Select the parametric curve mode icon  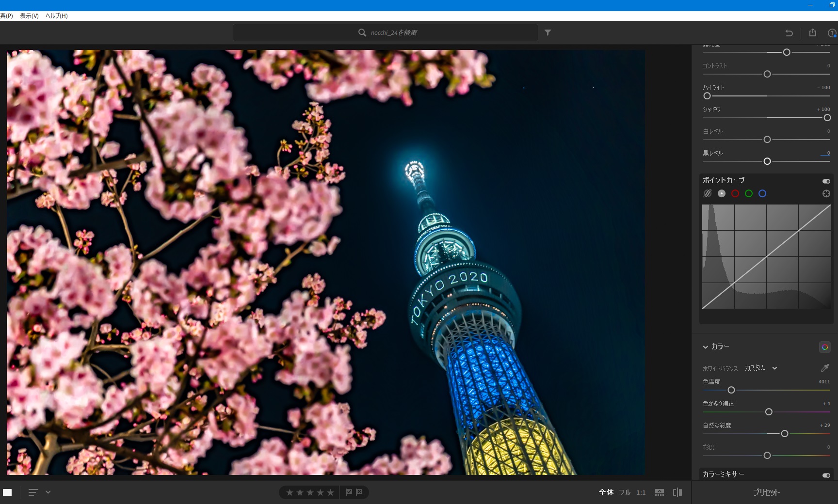708,193
